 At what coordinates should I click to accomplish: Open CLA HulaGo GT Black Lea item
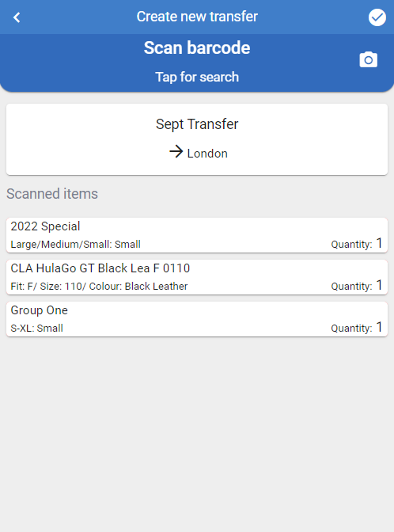point(197,277)
